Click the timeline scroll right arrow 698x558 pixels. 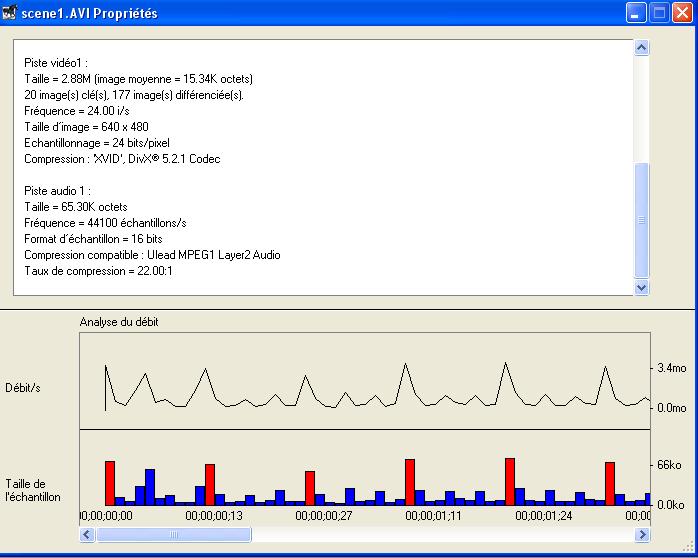coord(642,534)
